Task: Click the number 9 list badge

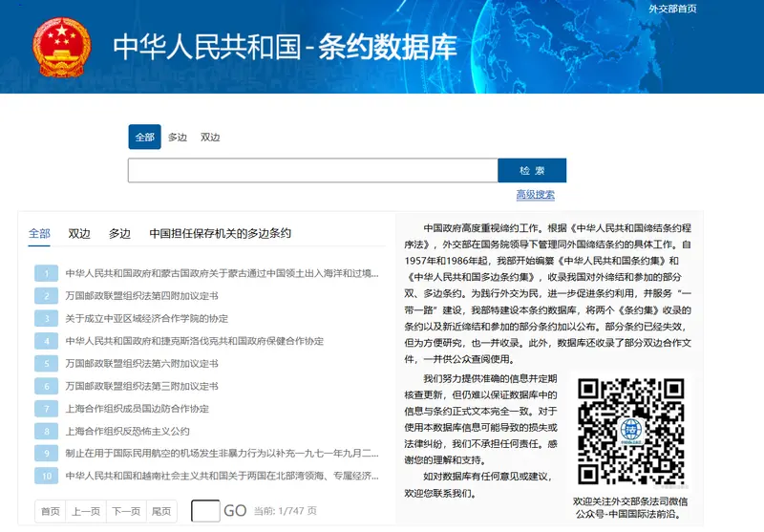Action: (46, 454)
